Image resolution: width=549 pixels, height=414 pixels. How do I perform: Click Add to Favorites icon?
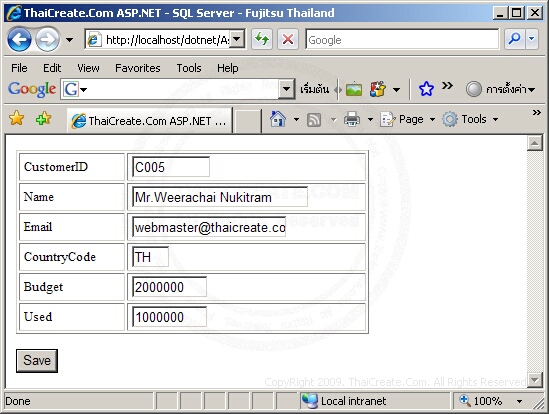(43, 119)
